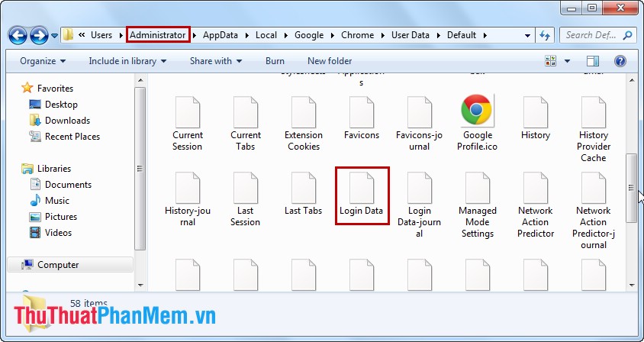Click the search box magnifier icon

point(627,35)
